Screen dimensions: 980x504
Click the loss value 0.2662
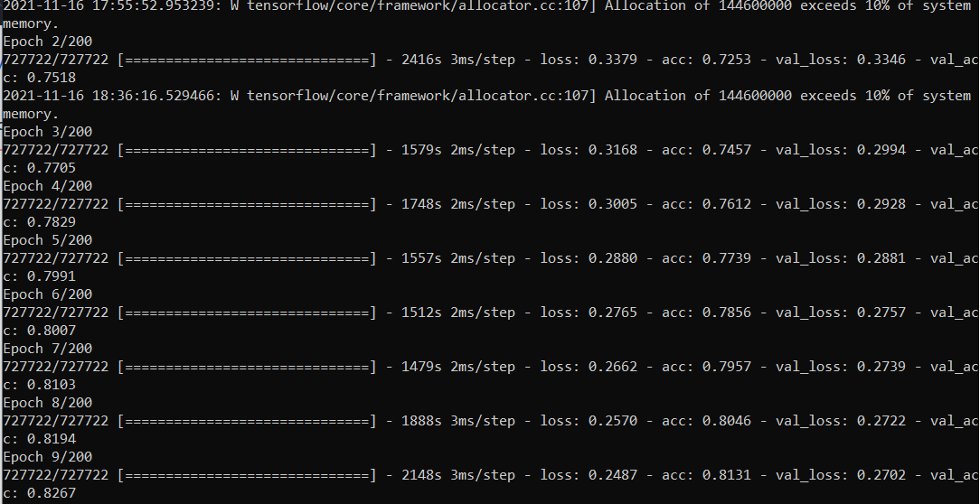(x=613, y=368)
